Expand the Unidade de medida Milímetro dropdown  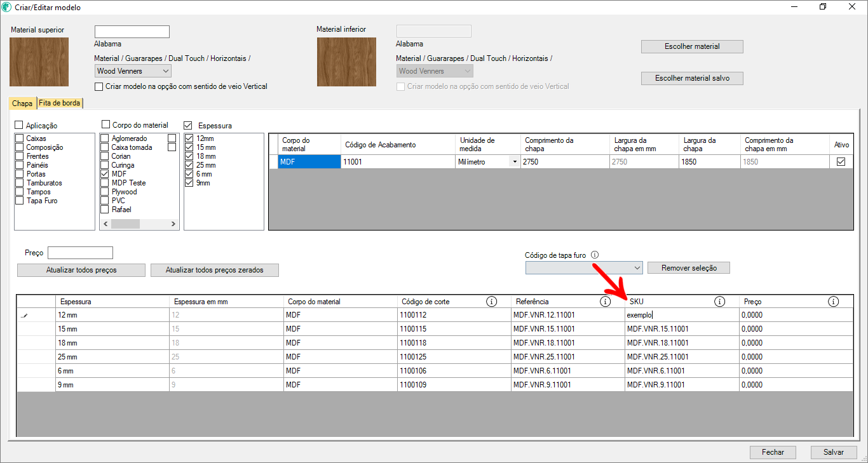(x=513, y=162)
